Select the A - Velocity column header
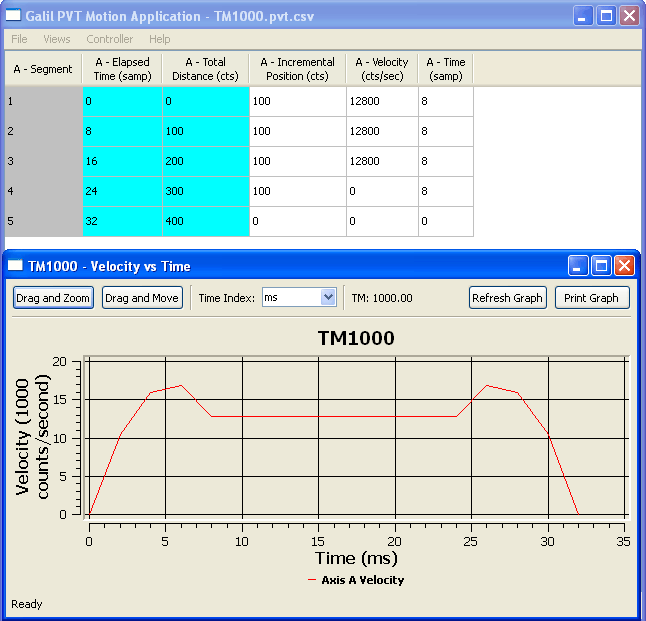The height and width of the screenshot is (621, 646). [x=382, y=69]
